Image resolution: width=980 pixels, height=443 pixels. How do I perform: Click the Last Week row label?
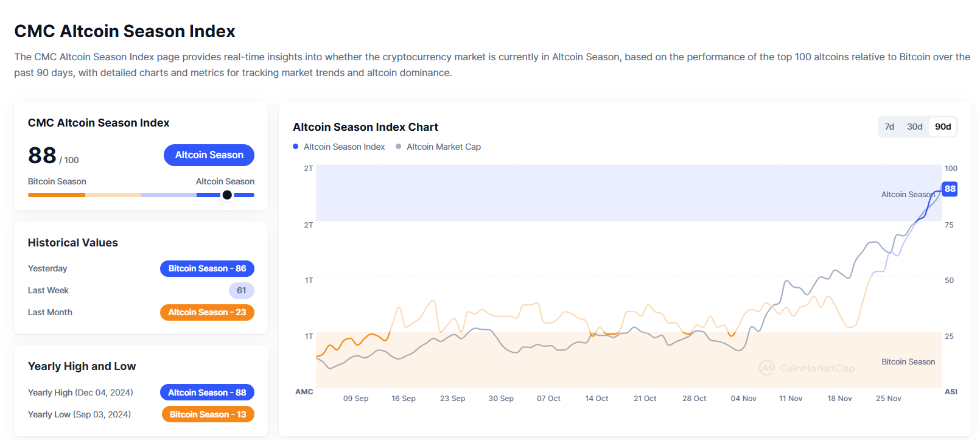pyautogui.click(x=48, y=290)
